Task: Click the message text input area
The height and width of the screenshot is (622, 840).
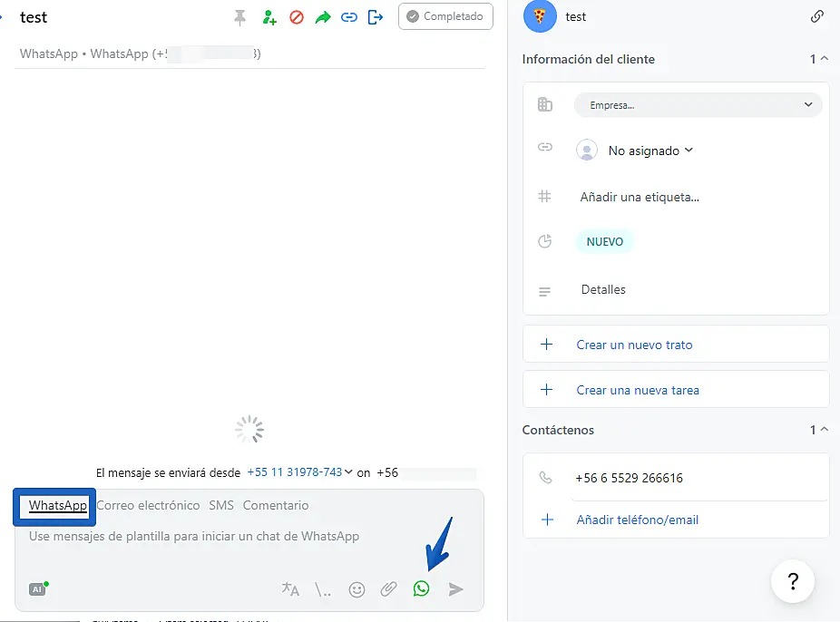Action: click(x=194, y=537)
